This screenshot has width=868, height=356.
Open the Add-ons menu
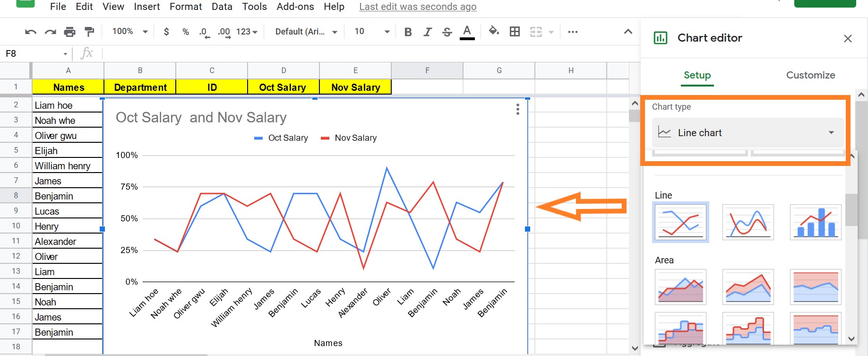[295, 7]
